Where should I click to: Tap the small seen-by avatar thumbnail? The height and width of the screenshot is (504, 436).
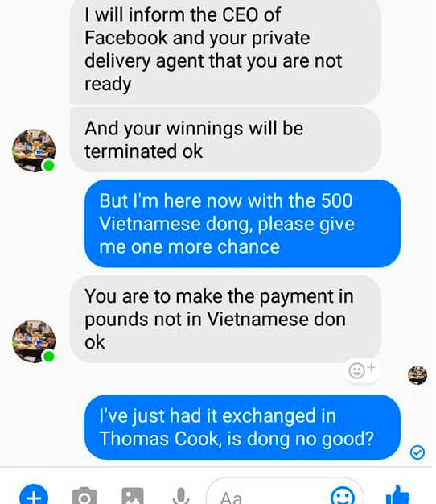click(x=417, y=375)
